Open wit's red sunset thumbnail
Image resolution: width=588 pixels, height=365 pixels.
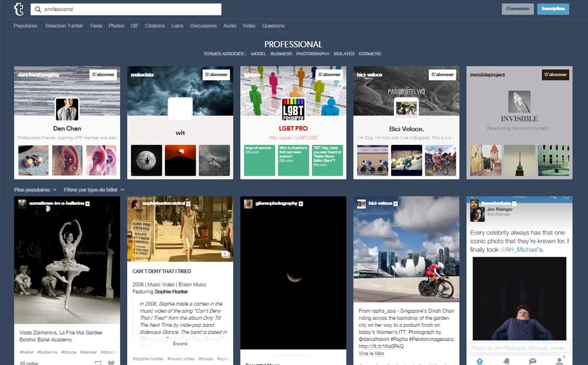[180, 160]
